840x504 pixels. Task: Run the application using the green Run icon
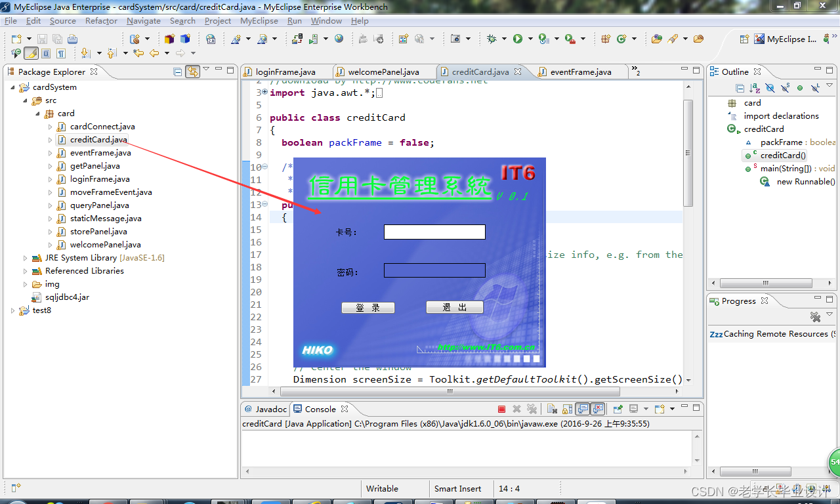(518, 39)
